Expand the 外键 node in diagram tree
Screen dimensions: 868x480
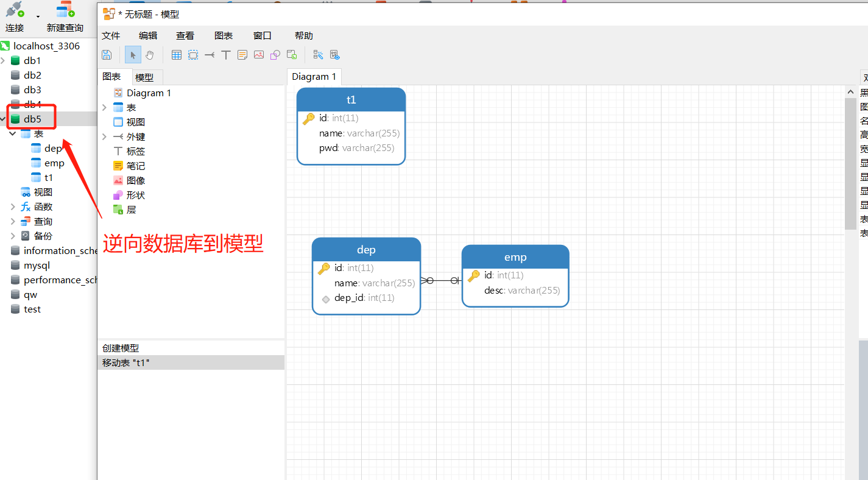click(104, 137)
